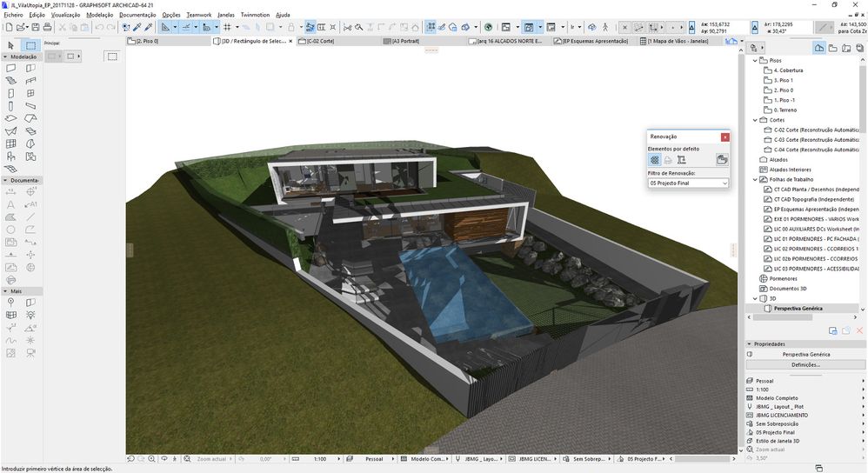Click the Save (floppy disk) toolbar icon

click(x=36, y=27)
